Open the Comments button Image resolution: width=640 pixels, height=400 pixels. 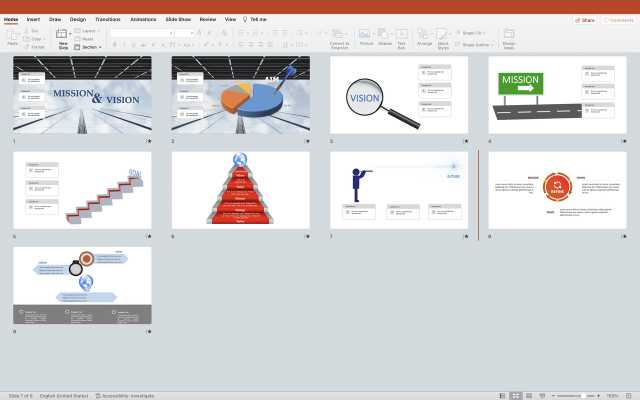coord(617,19)
